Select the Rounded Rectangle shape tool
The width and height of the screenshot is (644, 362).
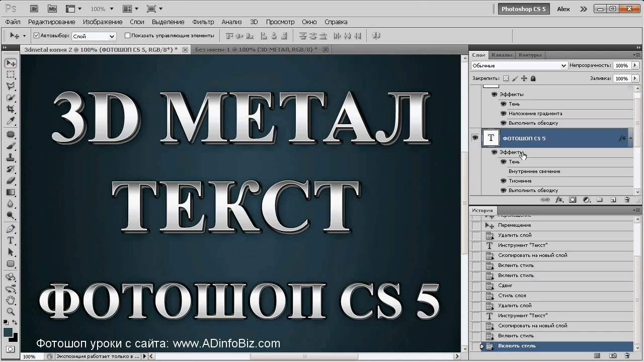click(x=11, y=264)
